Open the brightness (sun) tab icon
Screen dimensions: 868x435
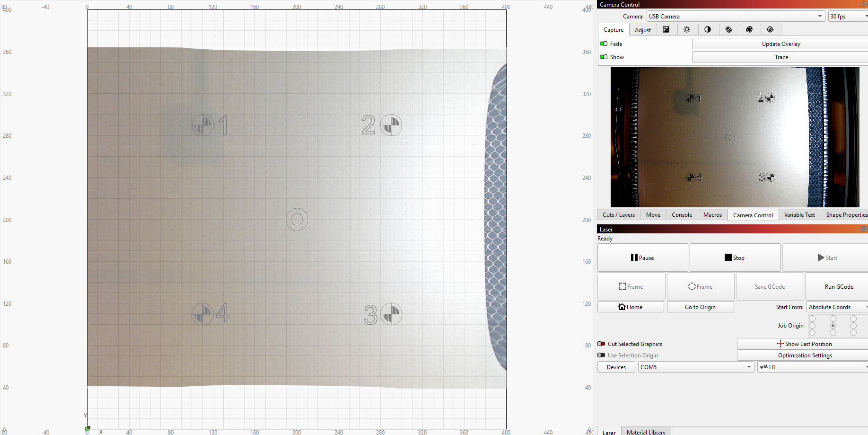[687, 30]
